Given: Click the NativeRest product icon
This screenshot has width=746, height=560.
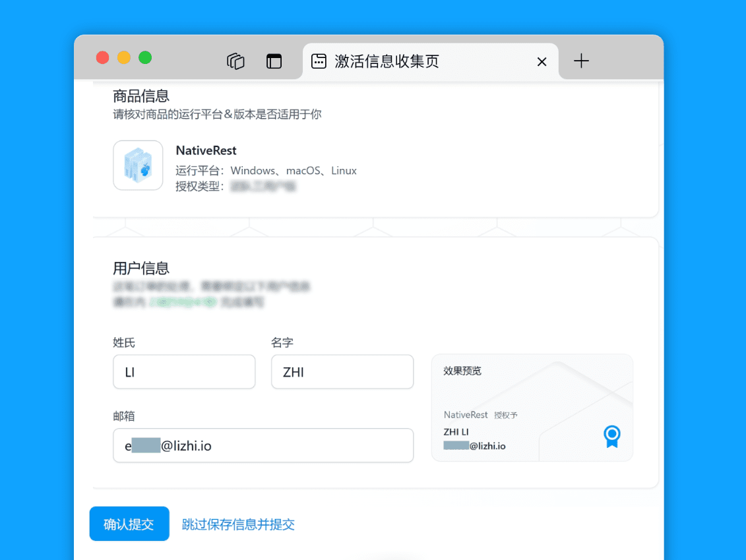Looking at the screenshot, I should 138,165.
